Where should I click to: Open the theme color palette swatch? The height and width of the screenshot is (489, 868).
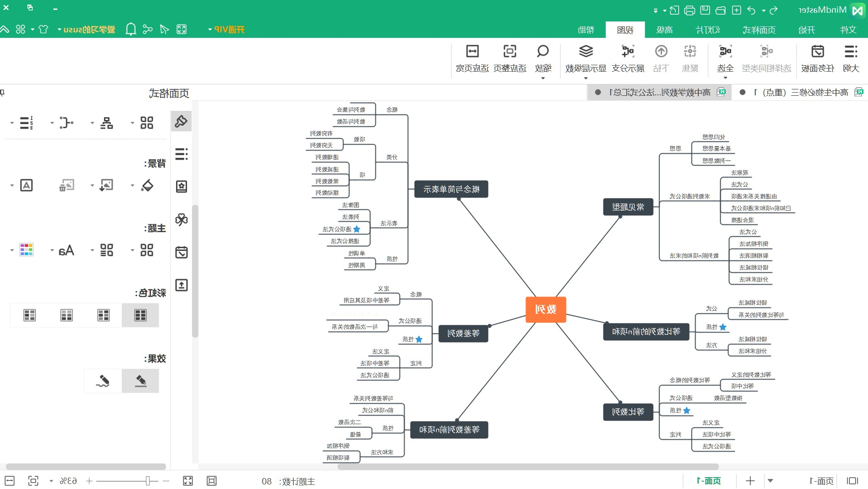click(x=26, y=250)
